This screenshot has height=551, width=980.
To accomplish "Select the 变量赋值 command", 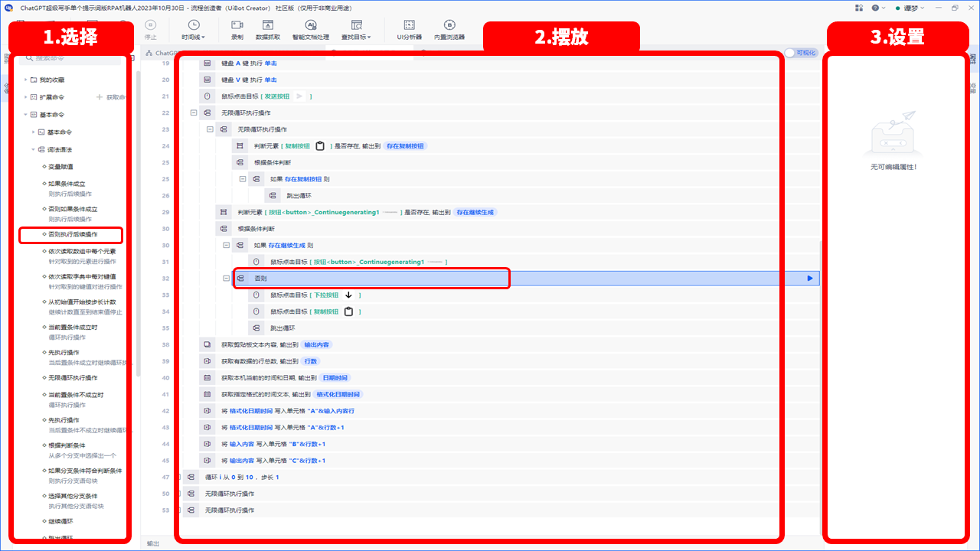I will 60,166.
